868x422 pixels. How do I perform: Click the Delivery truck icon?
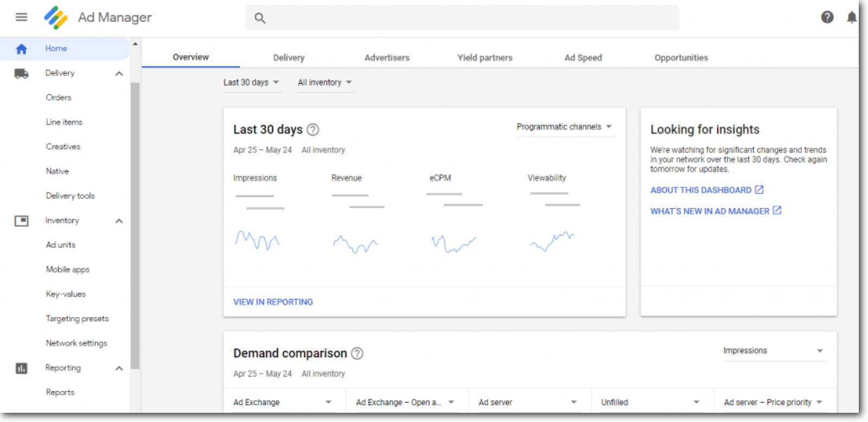pos(21,73)
